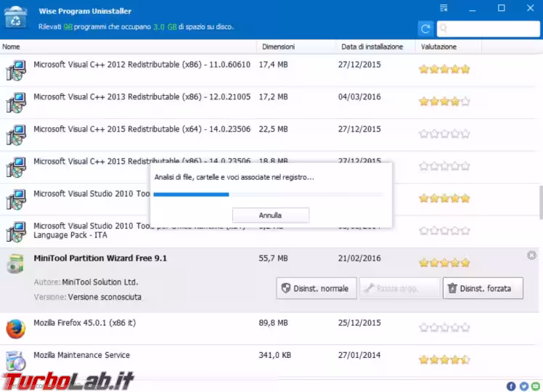Click the refresh program list icon
The width and height of the screenshot is (543, 392).
pyautogui.click(x=425, y=28)
